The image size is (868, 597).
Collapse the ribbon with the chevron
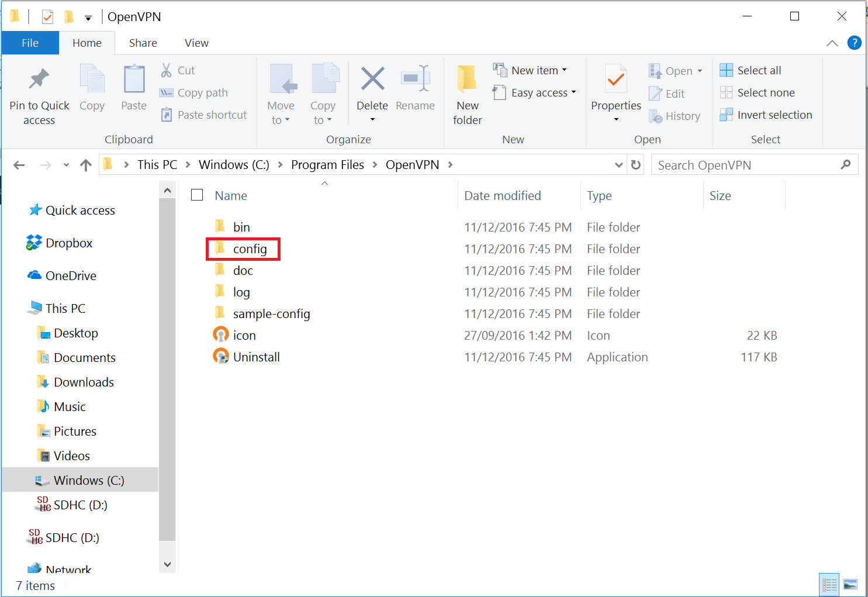click(x=832, y=43)
